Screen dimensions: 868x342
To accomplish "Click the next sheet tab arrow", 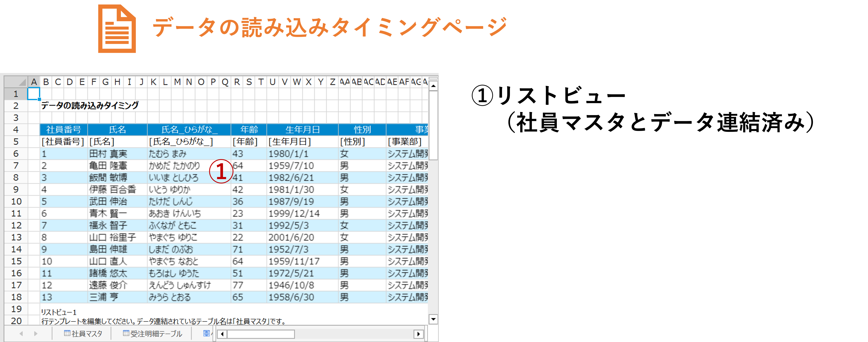I will tap(36, 334).
